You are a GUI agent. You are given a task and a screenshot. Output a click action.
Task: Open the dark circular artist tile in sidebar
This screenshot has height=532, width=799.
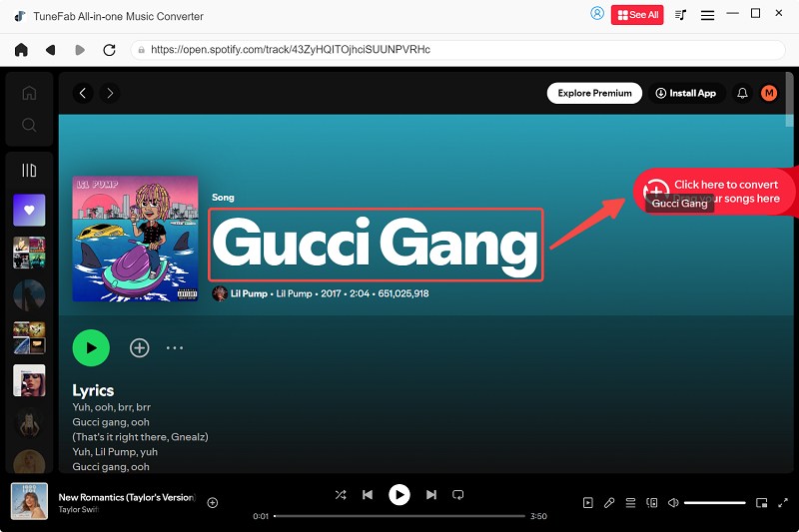tap(29, 294)
